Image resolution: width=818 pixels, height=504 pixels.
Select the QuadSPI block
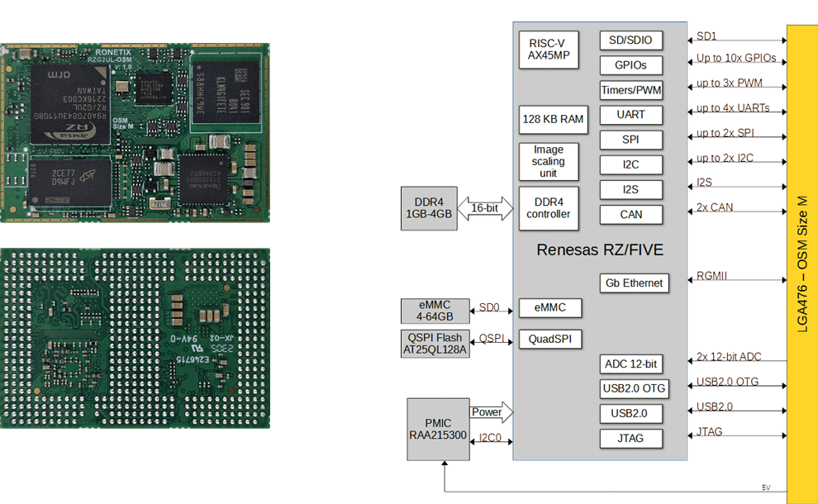coord(549,339)
